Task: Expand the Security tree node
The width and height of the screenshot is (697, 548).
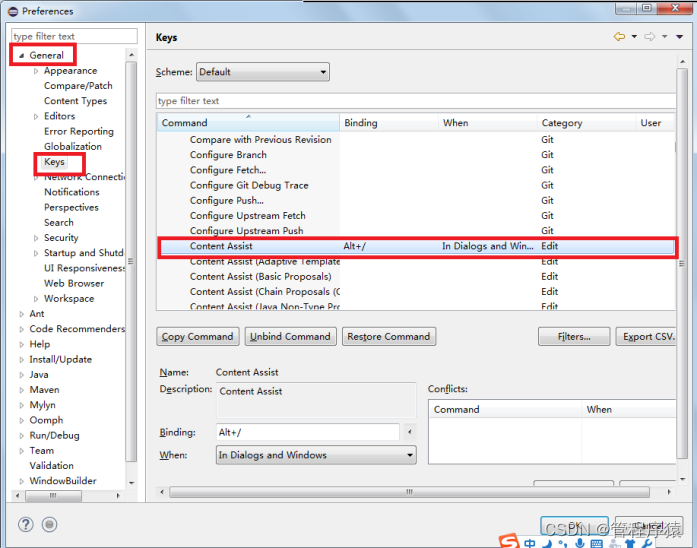Action: coord(36,238)
